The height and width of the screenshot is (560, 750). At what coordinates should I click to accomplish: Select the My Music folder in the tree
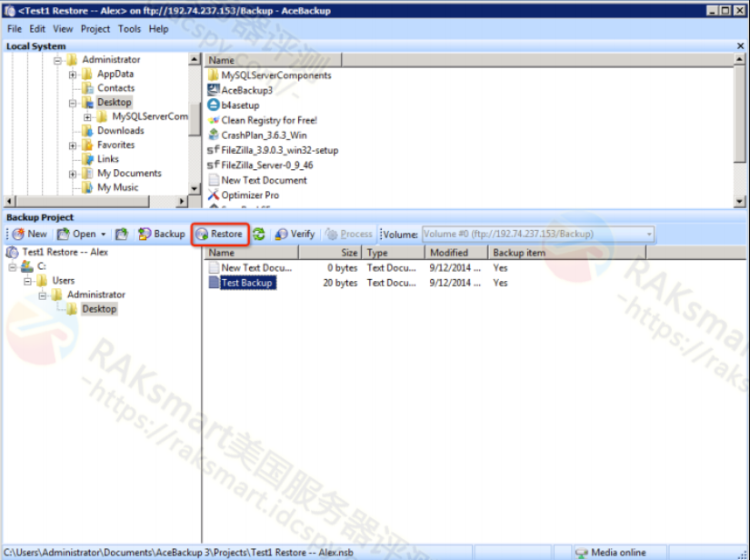(117, 187)
